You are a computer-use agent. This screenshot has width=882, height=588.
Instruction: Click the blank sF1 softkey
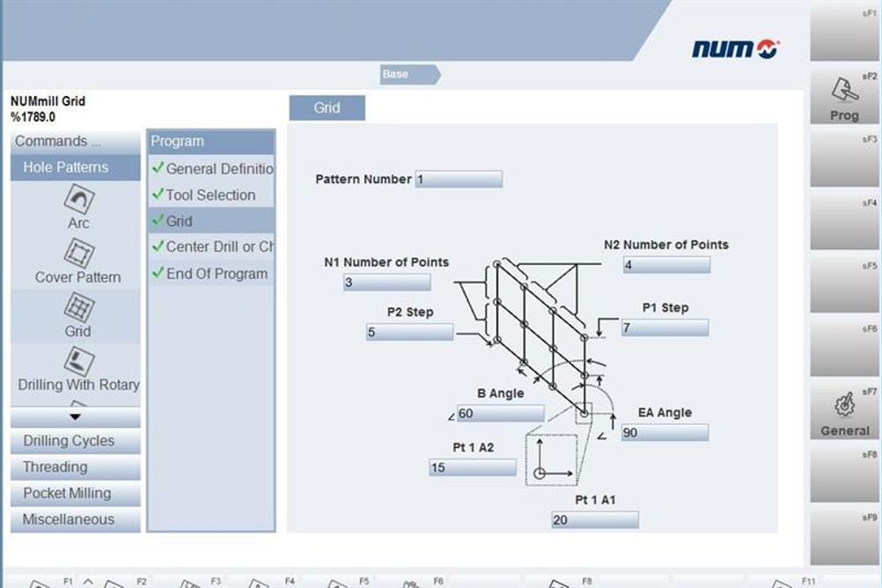(844, 33)
